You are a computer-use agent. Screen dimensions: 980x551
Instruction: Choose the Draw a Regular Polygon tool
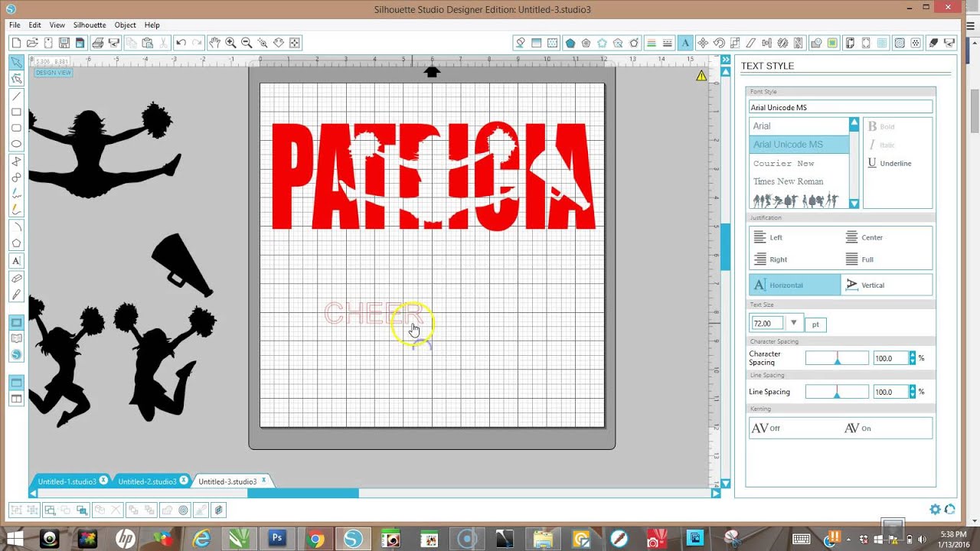(16, 243)
